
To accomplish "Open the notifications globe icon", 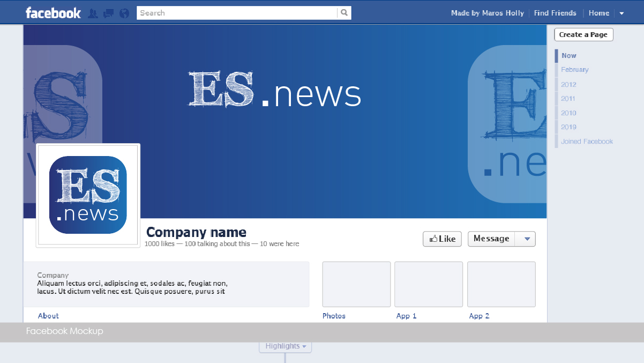I will [x=124, y=13].
